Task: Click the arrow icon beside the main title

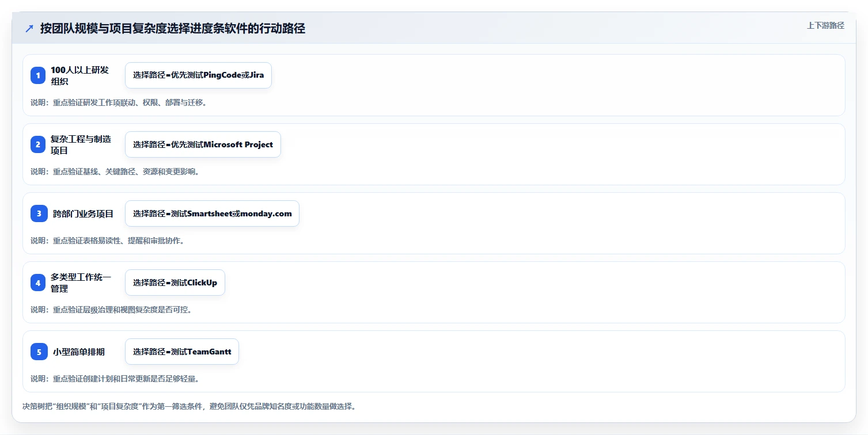Action: click(29, 29)
